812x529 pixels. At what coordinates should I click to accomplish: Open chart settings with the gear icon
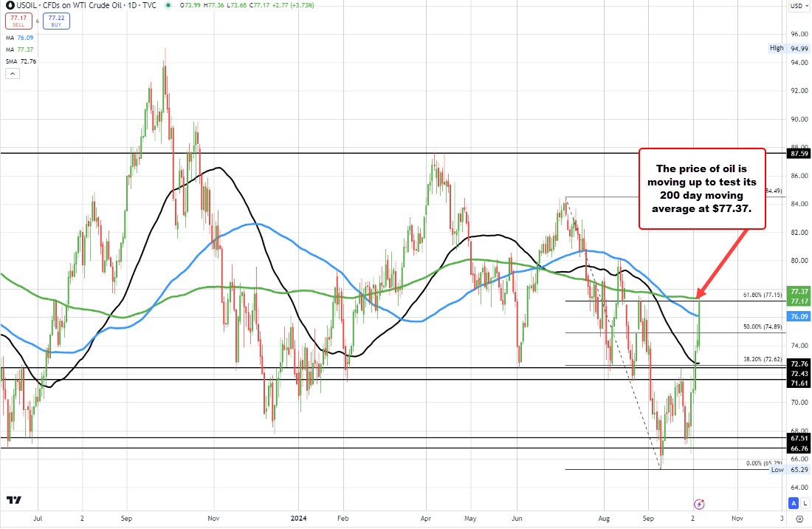[799, 519]
